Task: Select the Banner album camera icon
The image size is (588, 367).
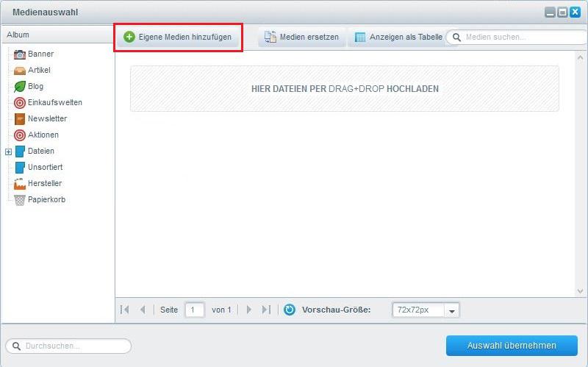Action: pyautogui.click(x=20, y=54)
